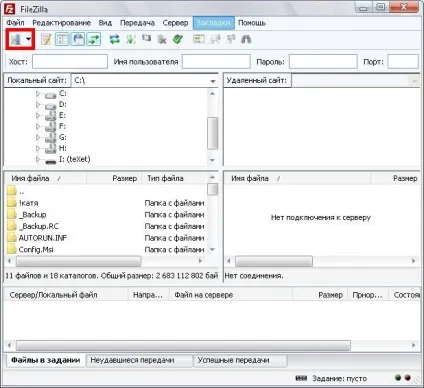Disconnect from server toolbar icon
The image size is (424, 388).
tap(162, 39)
